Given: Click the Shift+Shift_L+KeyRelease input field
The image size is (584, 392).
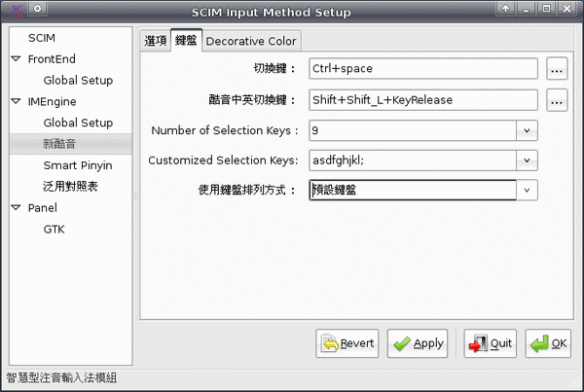Looking at the screenshot, I should [x=423, y=100].
